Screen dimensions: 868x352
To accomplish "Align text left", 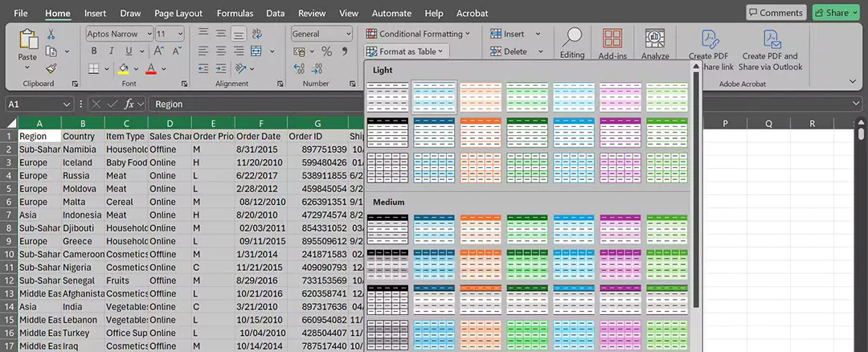I will pyautogui.click(x=203, y=51).
